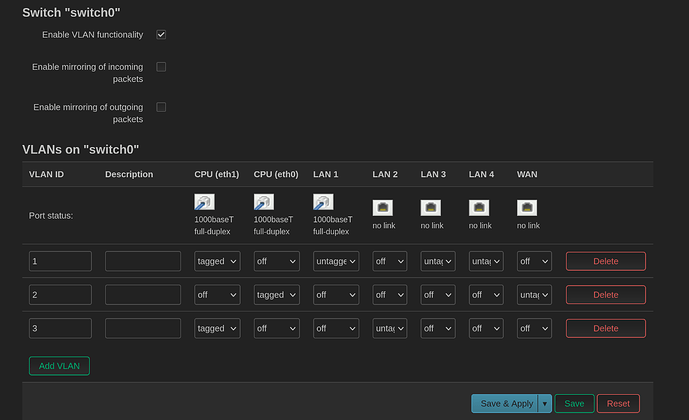Viewport: 689px width, 420px height.
Task: Expand the Save & Apply arrow menu
Action: tap(545, 403)
